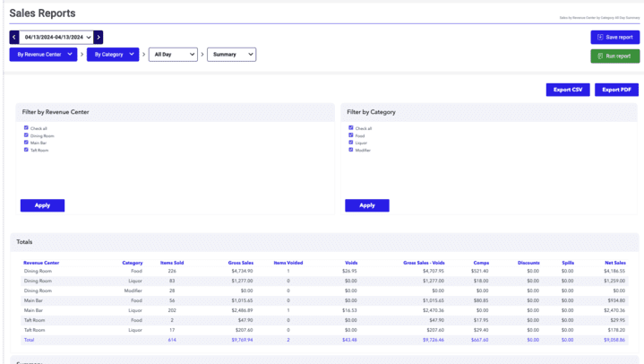Sort by Discounts column header
The height and width of the screenshot is (364, 644).
pos(528,263)
